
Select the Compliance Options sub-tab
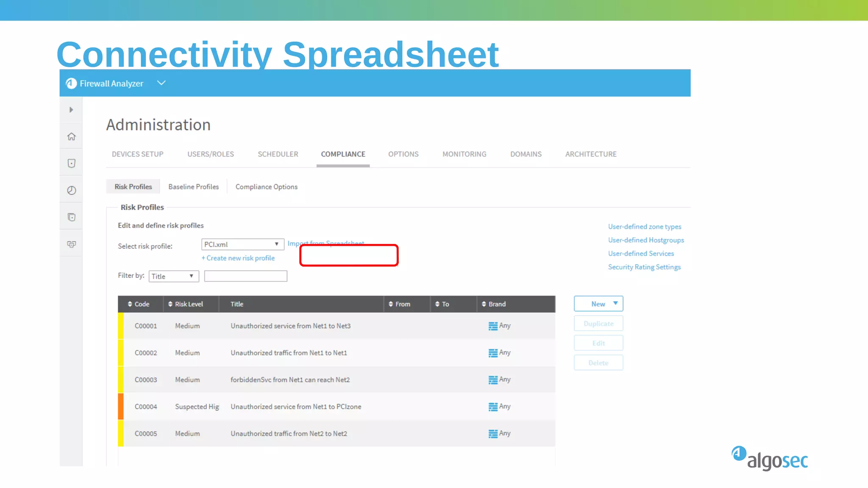coord(267,187)
